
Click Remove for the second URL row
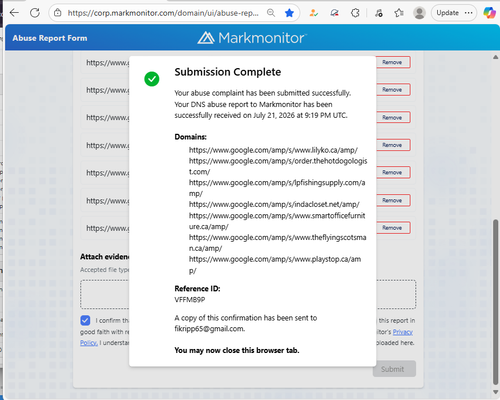point(392,90)
